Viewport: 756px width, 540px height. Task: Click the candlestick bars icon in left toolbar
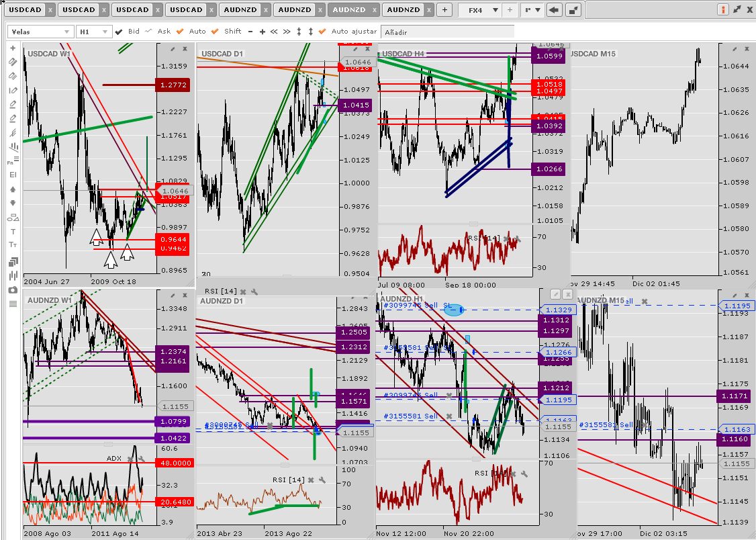coord(13,276)
